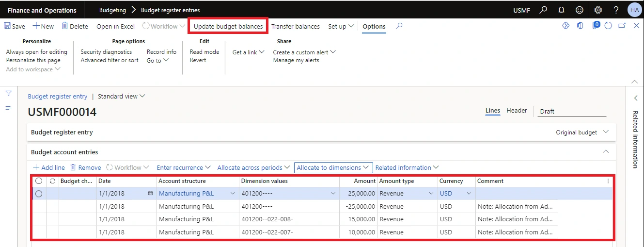Open the Go to dropdown

[x=158, y=60]
